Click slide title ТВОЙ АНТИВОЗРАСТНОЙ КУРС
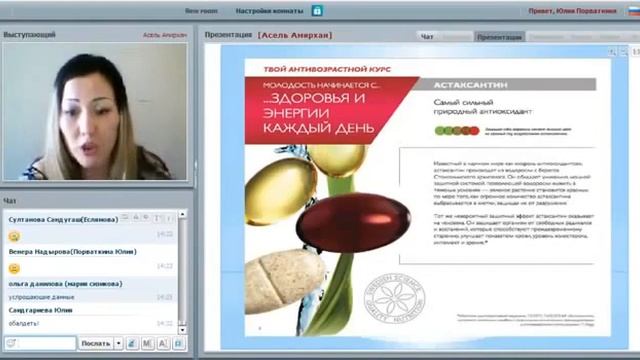Screen dimensions: 640x360 click(x=327, y=69)
